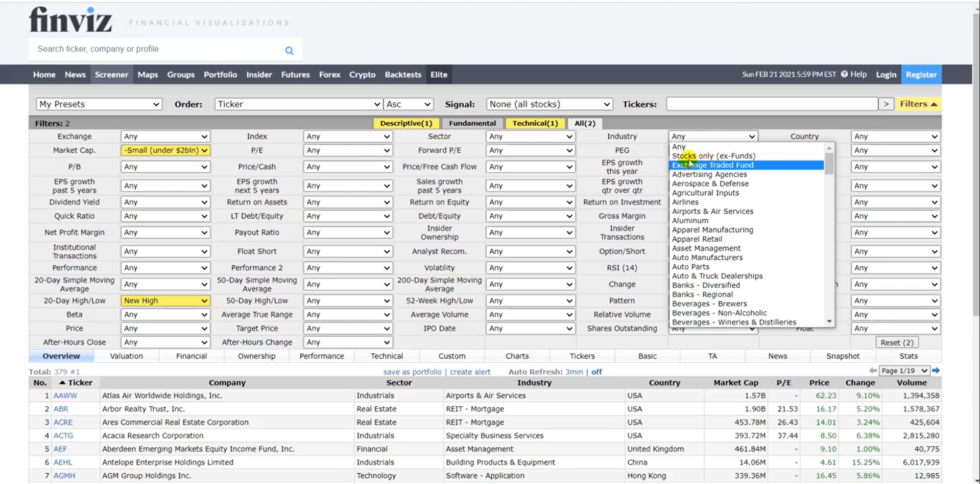Open the P/E filter dropdown
This screenshot has height=484, width=980.
[348, 150]
